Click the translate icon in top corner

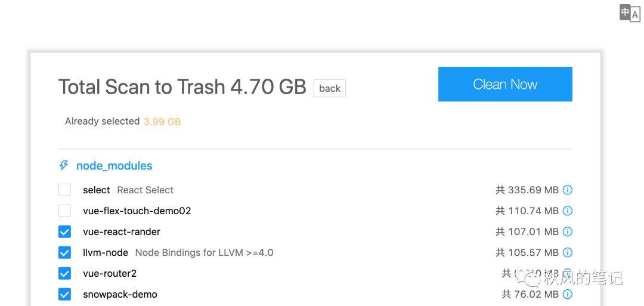[x=630, y=13]
